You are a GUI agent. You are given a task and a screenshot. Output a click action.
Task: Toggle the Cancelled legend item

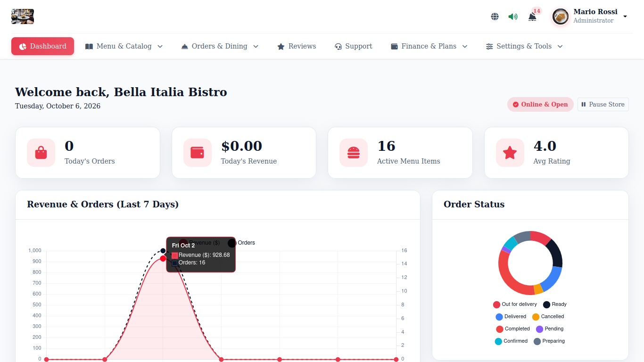(x=548, y=317)
